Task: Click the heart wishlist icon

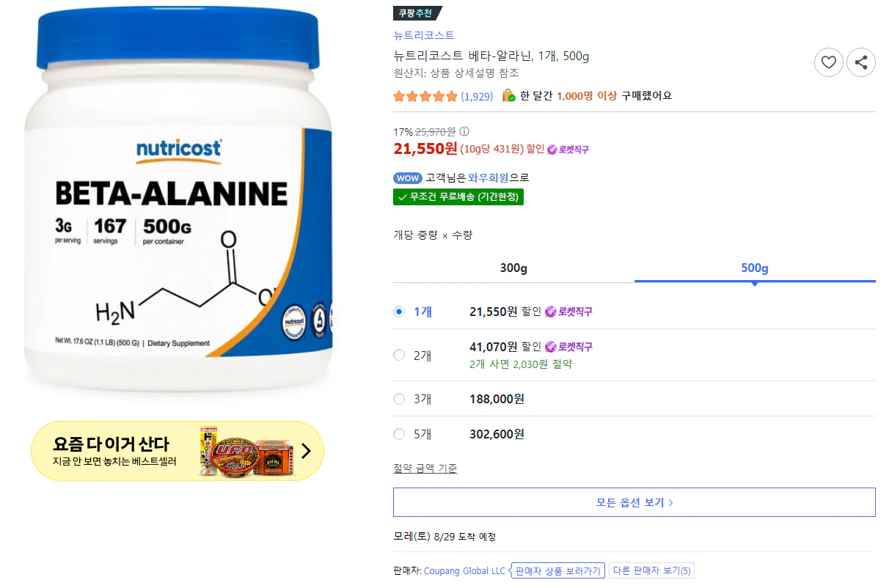Action: 829,62
